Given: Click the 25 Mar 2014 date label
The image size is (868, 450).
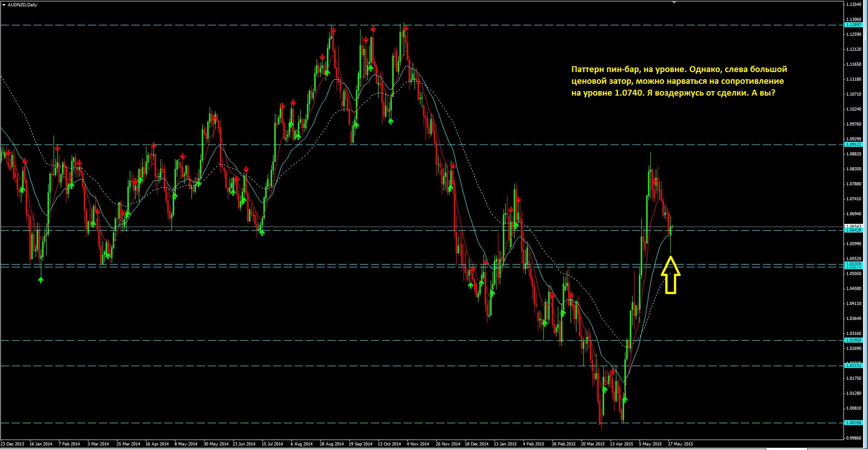Looking at the screenshot, I should coord(128,444).
